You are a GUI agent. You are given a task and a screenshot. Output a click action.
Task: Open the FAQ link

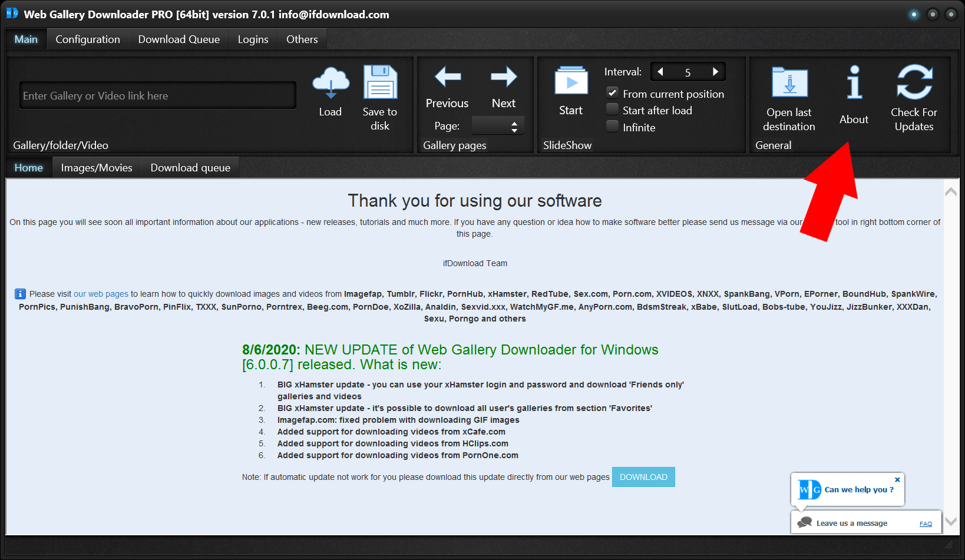926,523
